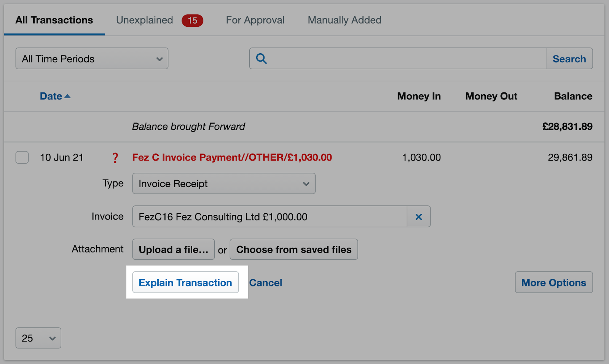Clear the FezC16 invoice using the X icon

point(419,216)
